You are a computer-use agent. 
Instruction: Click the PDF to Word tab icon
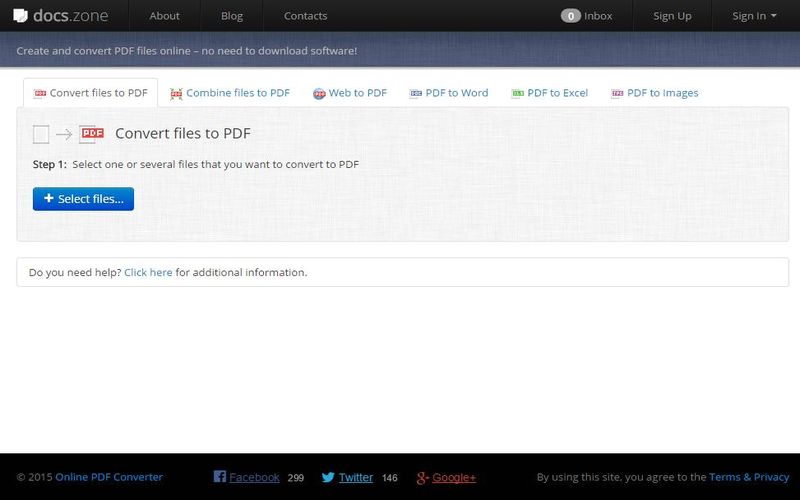coord(416,93)
